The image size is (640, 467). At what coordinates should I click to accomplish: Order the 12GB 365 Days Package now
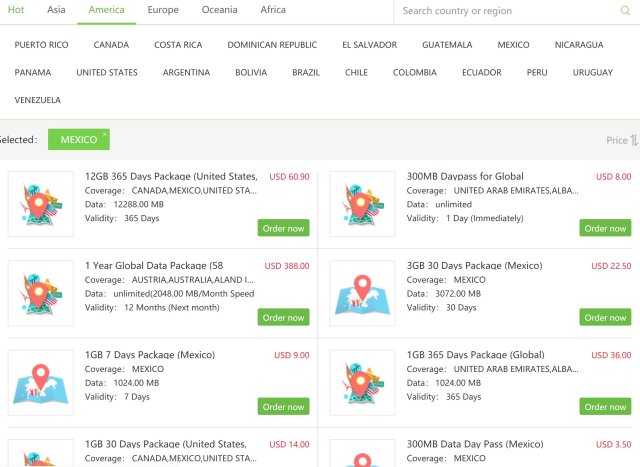283,228
